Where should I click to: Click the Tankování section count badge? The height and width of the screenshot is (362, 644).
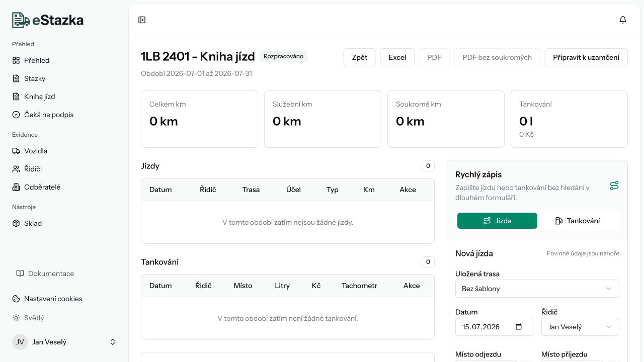point(428,262)
